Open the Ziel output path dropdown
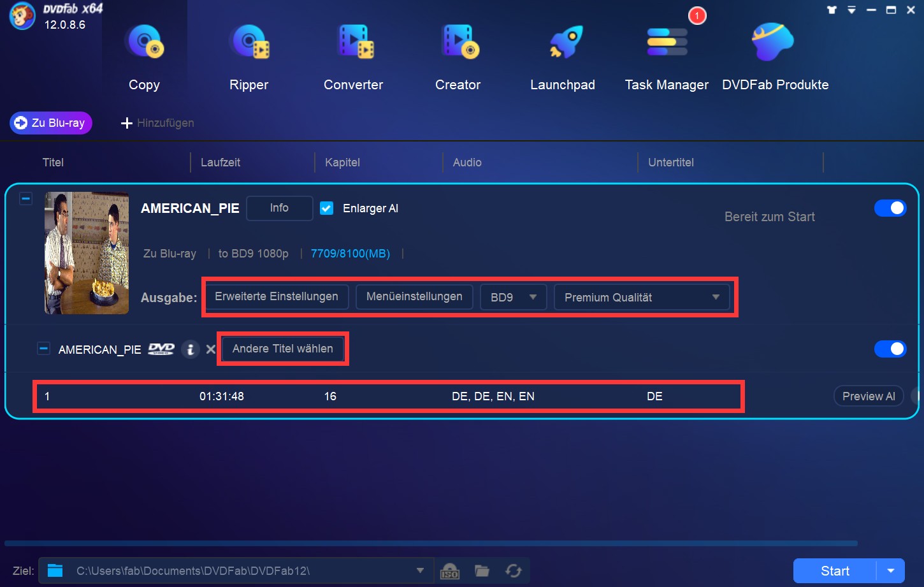The width and height of the screenshot is (924, 587). click(x=420, y=570)
